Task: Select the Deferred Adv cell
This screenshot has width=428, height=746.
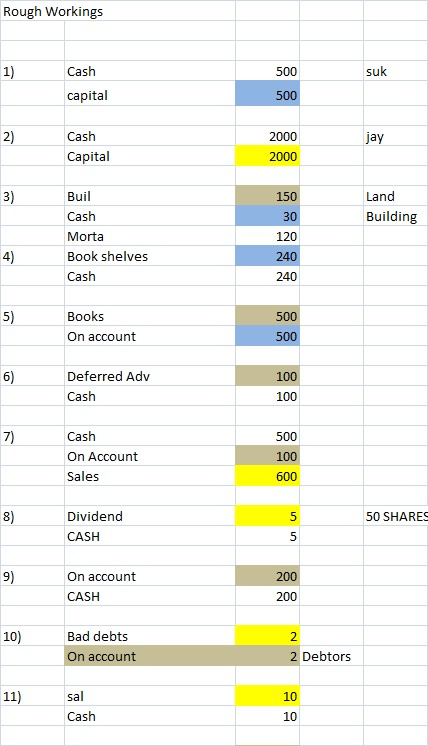Action: pos(150,376)
